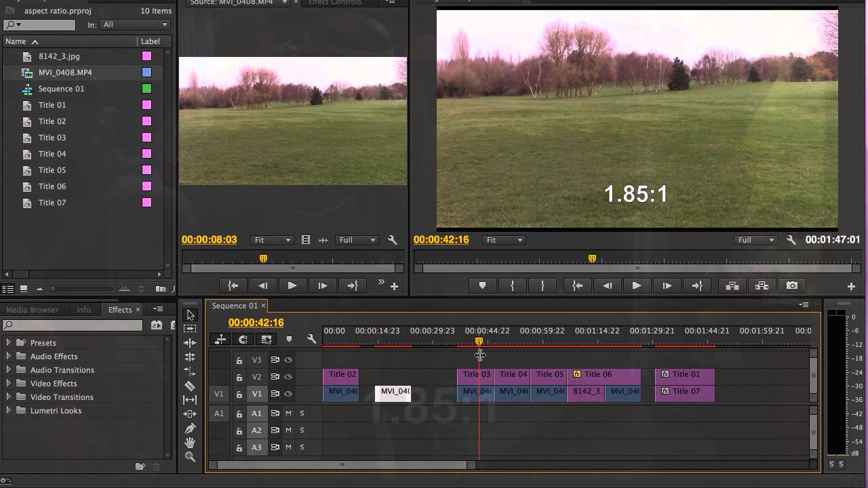The image size is (868, 488).
Task: Switch project panel to icon view
Action: pos(24,289)
